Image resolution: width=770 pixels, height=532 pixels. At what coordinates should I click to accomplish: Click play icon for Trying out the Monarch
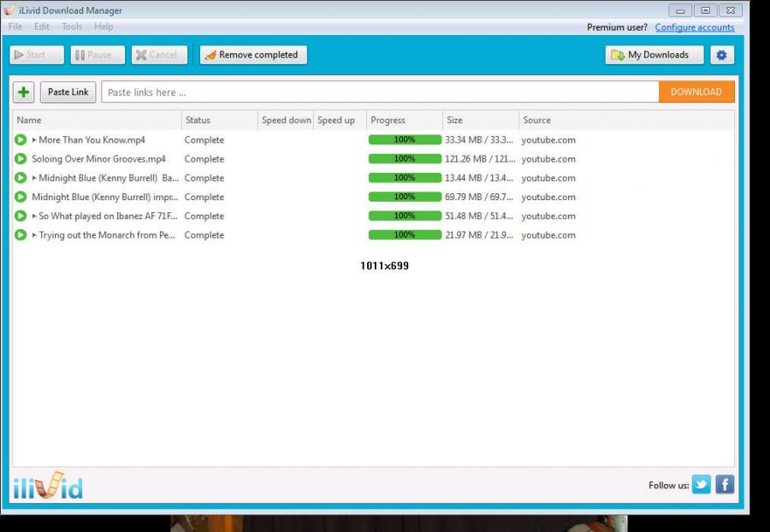coord(21,235)
